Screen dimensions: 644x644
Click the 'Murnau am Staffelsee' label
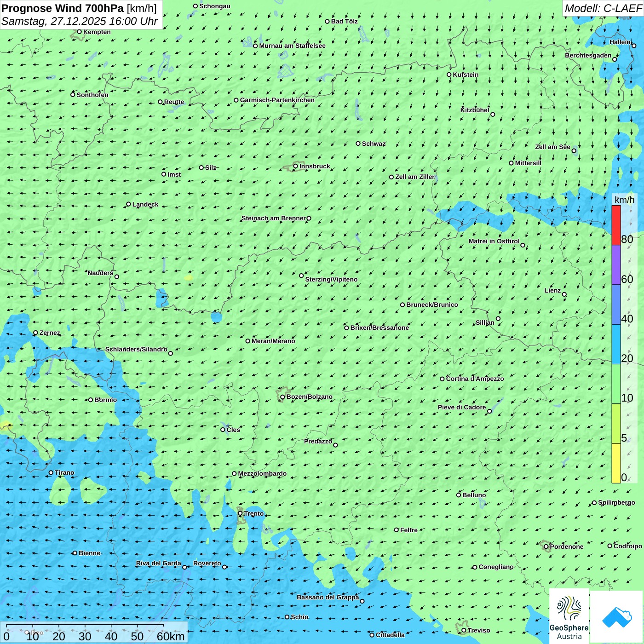pyautogui.click(x=292, y=46)
